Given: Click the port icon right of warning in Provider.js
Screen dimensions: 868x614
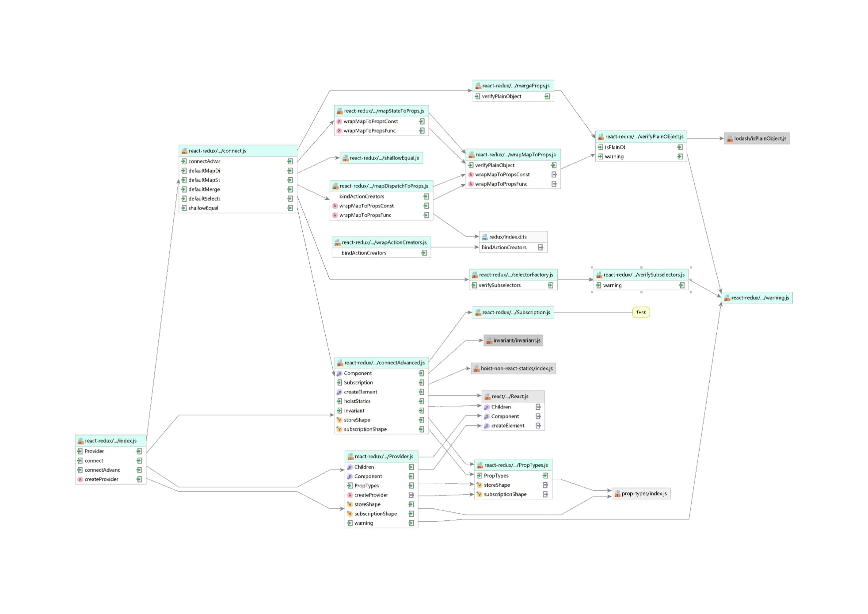Looking at the screenshot, I should [x=411, y=523].
